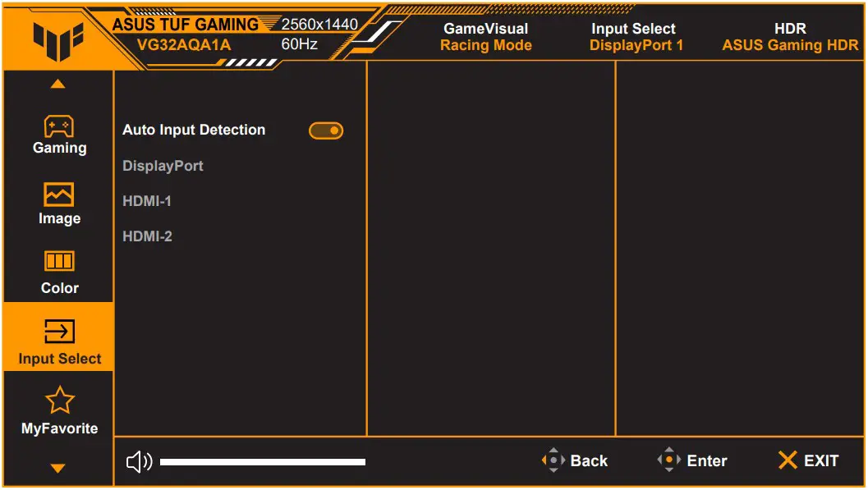The height and width of the screenshot is (490, 868).
Task: Click the Enter joystick icon
Action: (x=668, y=460)
